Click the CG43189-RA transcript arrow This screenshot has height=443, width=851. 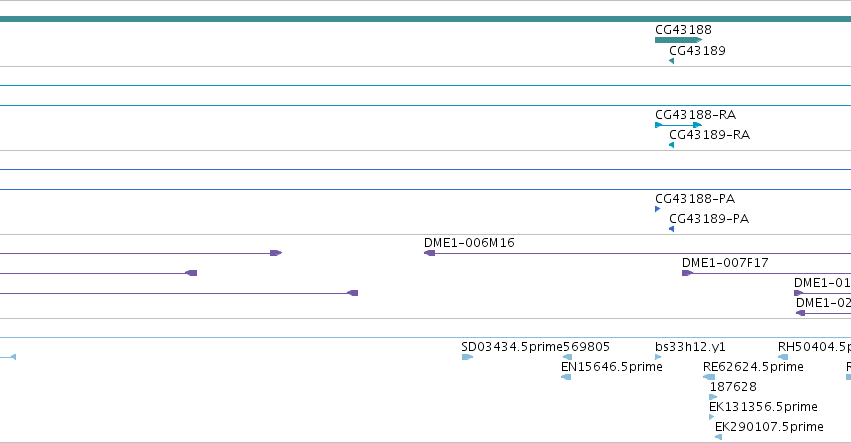coord(671,145)
